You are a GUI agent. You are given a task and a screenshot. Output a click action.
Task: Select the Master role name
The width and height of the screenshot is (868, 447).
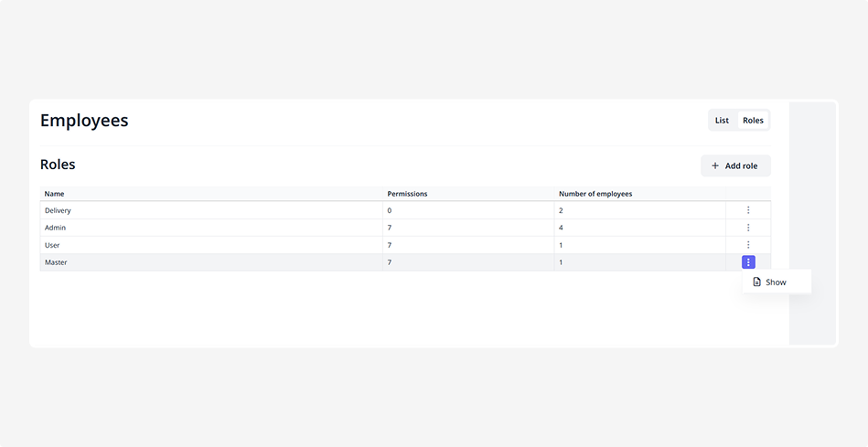(56, 262)
